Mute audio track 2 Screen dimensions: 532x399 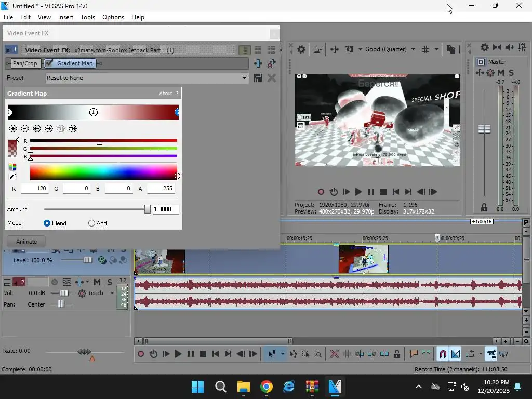coord(97,282)
